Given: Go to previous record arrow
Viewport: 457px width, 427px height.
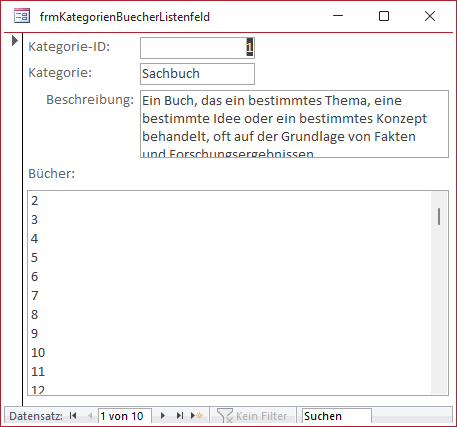Looking at the screenshot, I should tap(90, 416).
